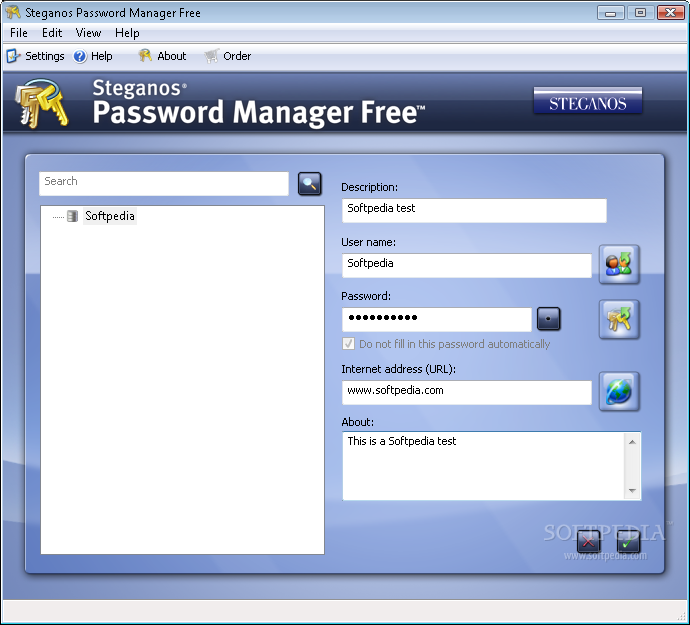Screen dimensions: 690x625
Task: Click the Help toolbar button
Action: [x=93, y=56]
